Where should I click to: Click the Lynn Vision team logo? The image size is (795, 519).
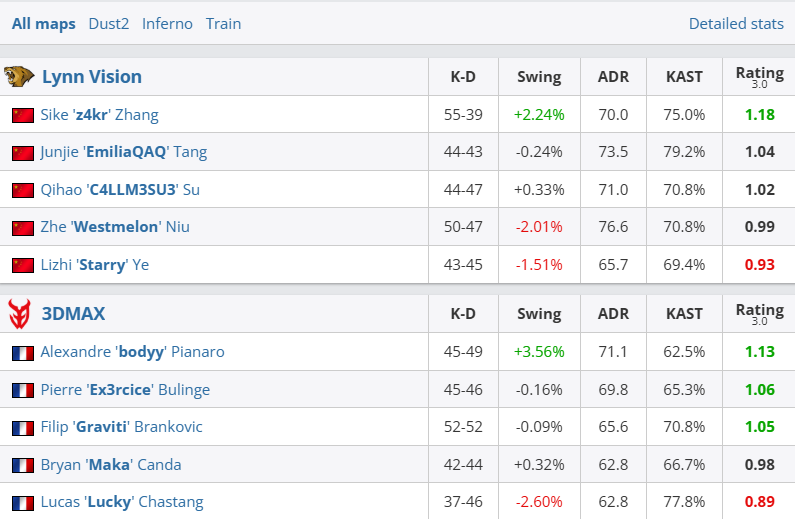[x=19, y=76]
